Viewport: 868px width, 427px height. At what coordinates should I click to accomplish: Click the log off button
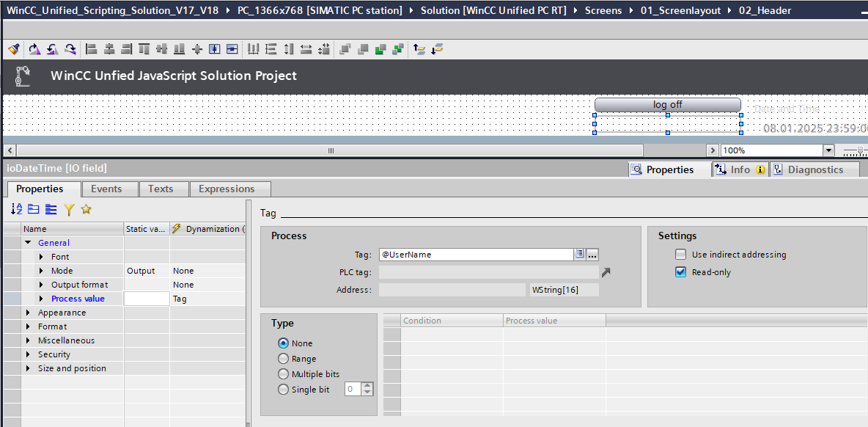click(667, 105)
